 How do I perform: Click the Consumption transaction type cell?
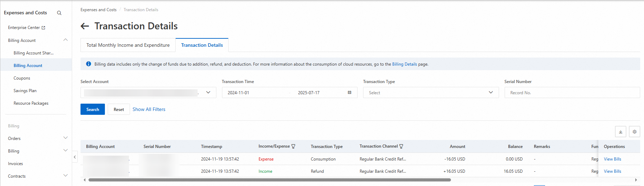coord(323,159)
